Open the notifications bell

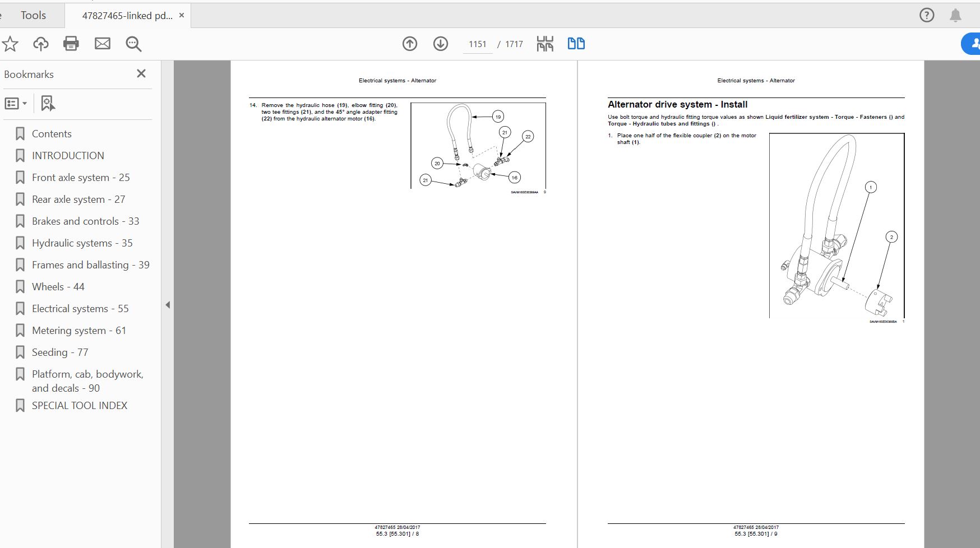tap(955, 15)
